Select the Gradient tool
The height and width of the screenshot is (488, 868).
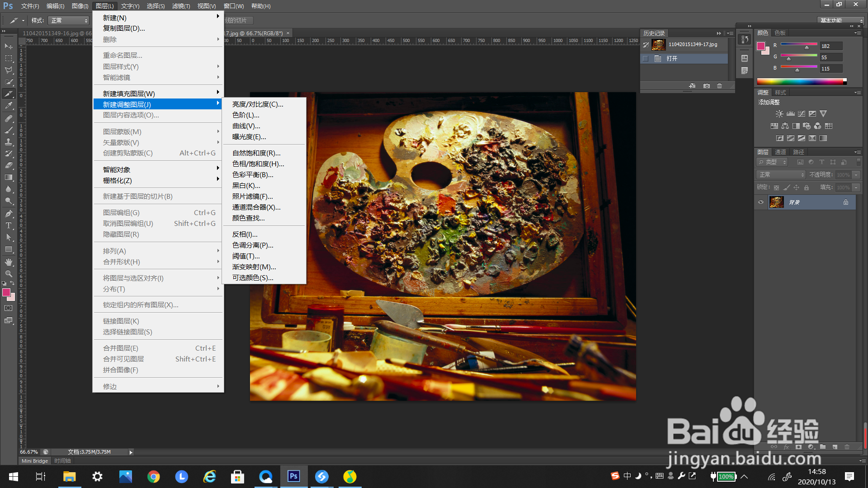point(9,178)
